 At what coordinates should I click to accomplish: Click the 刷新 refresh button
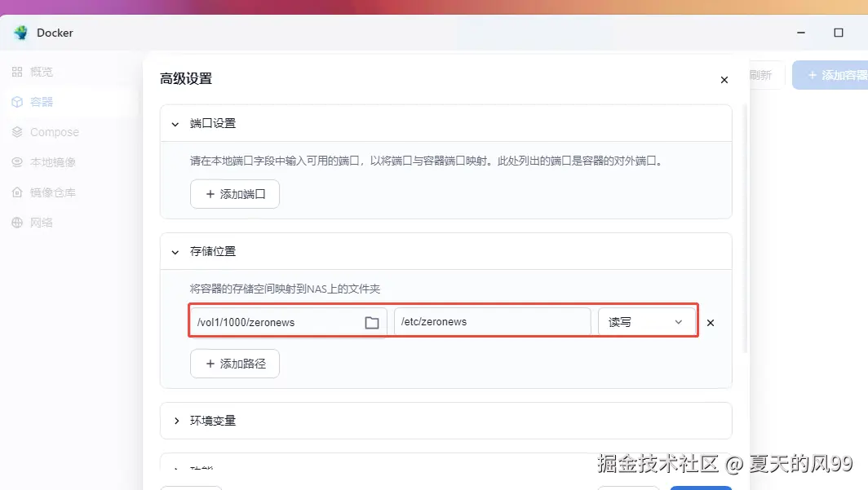coord(765,75)
